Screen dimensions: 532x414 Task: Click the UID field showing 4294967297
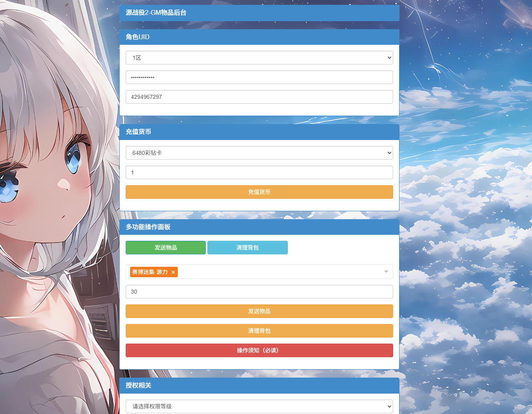[259, 97]
